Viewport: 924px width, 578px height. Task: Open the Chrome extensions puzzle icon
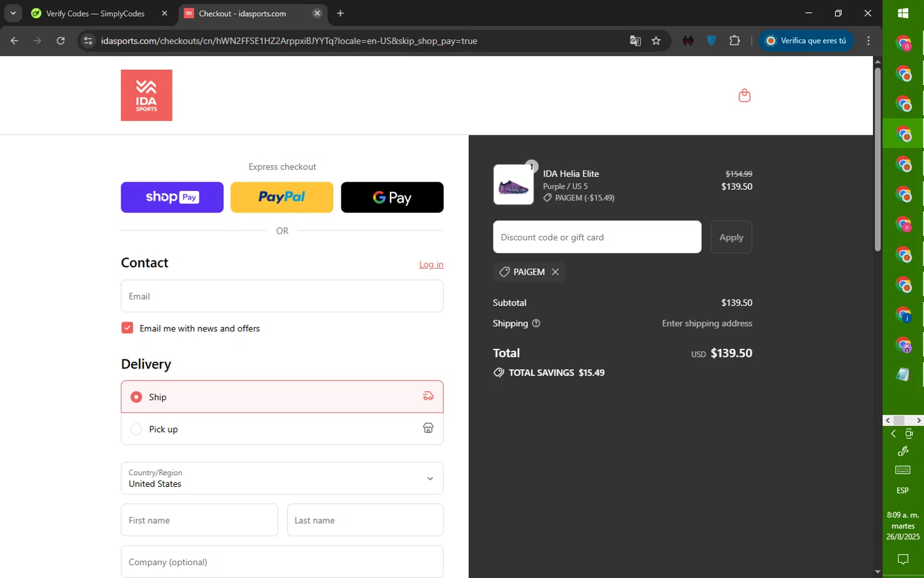[x=734, y=41]
